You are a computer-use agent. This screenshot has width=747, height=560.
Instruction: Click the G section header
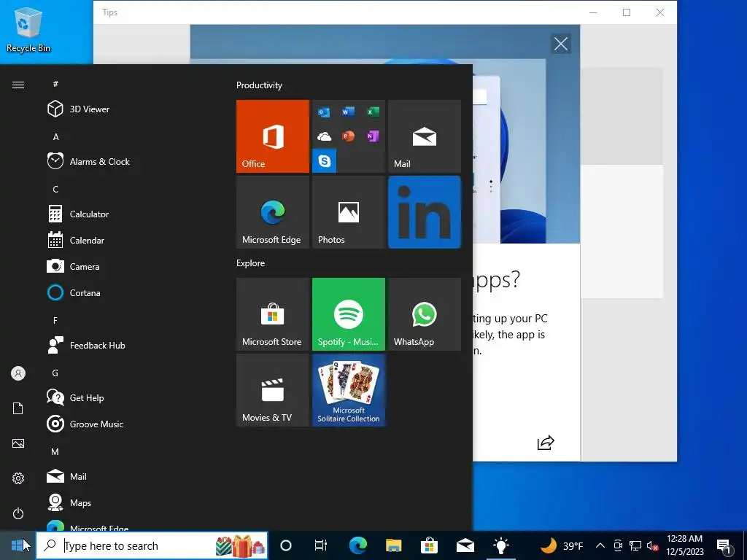click(55, 373)
